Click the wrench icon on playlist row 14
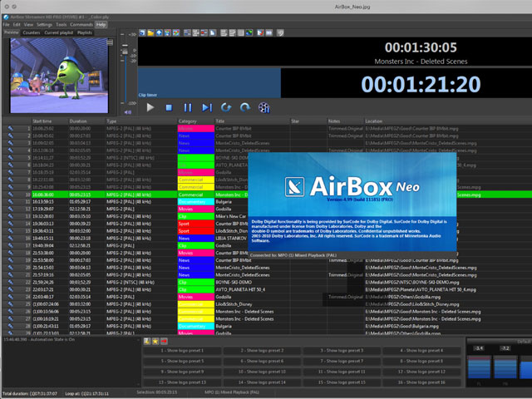The image size is (532, 399). click(11, 224)
